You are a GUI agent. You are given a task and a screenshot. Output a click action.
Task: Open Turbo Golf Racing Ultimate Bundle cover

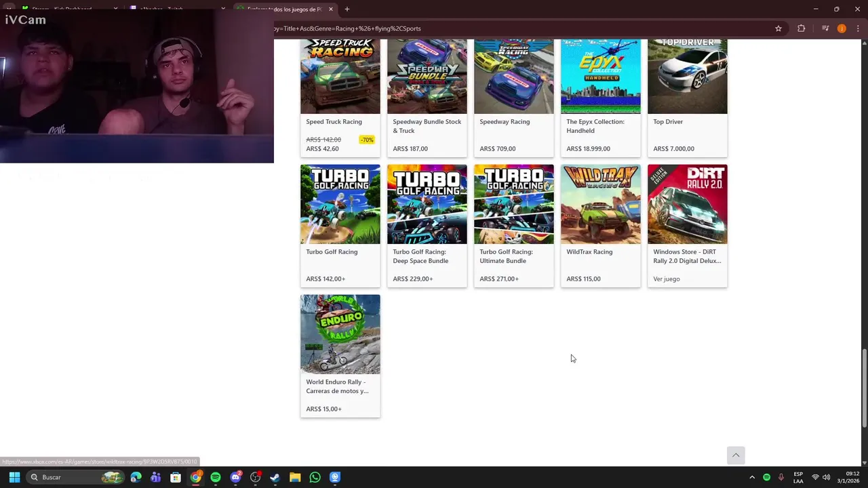pos(514,204)
